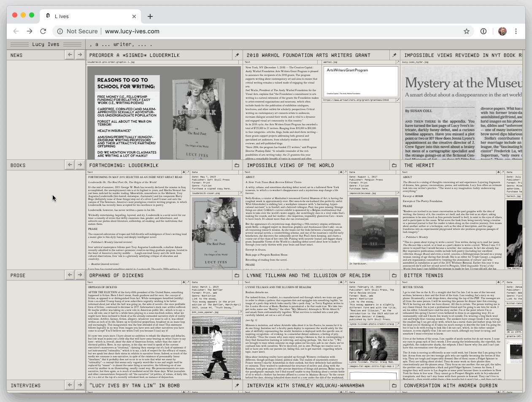This screenshot has height=402, width=532.
Task: Click the left arrow in the NEWS row
Action: (70, 55)
